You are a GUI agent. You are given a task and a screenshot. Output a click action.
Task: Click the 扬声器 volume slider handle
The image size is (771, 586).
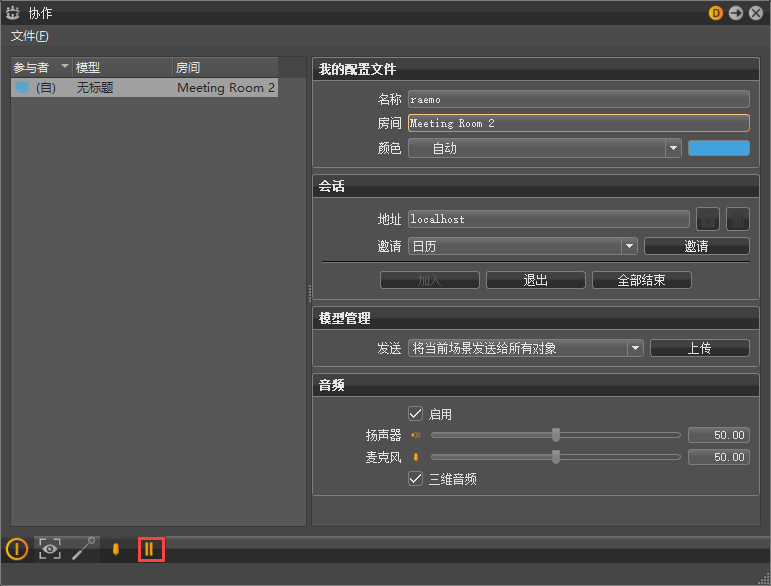(556, 435)
